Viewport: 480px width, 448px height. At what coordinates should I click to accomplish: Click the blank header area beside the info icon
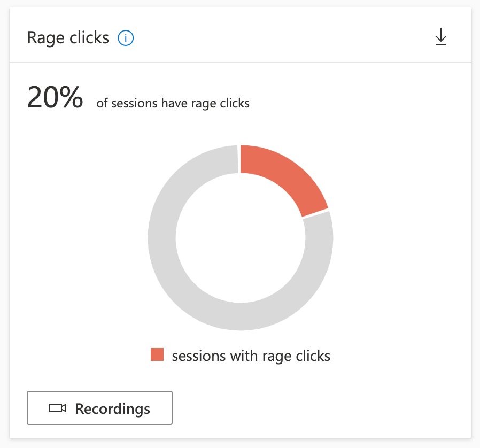(275, 37)
